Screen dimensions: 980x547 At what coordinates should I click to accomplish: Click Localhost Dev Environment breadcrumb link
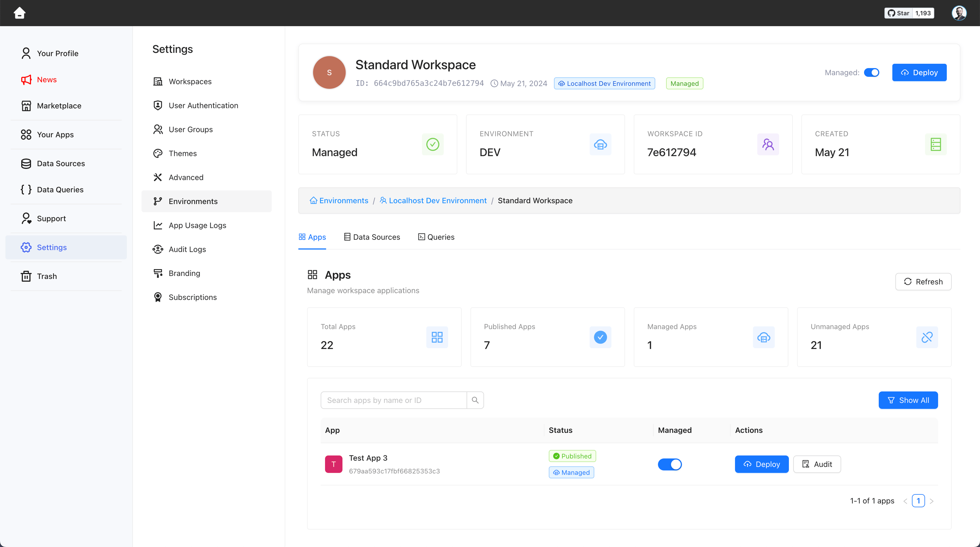click(x=433, y=201)
